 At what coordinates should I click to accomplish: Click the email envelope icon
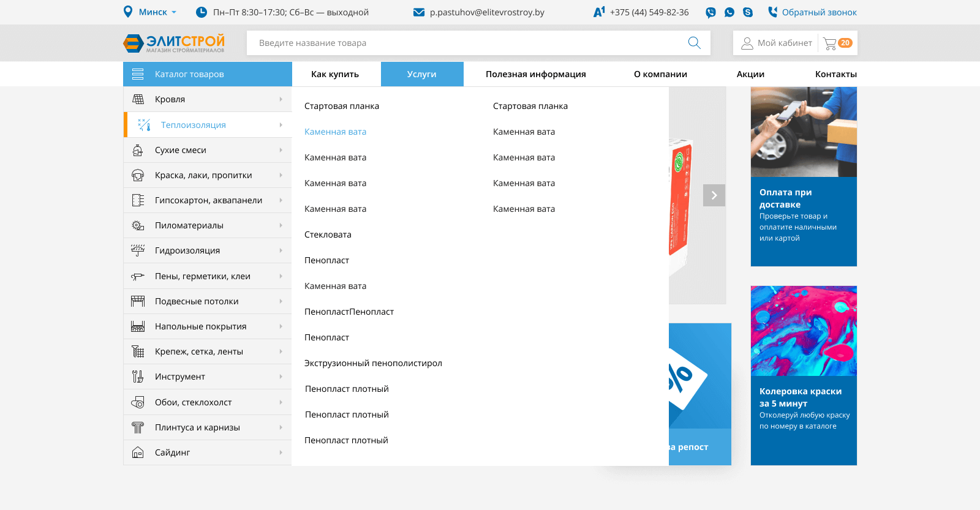coord(419,12)
